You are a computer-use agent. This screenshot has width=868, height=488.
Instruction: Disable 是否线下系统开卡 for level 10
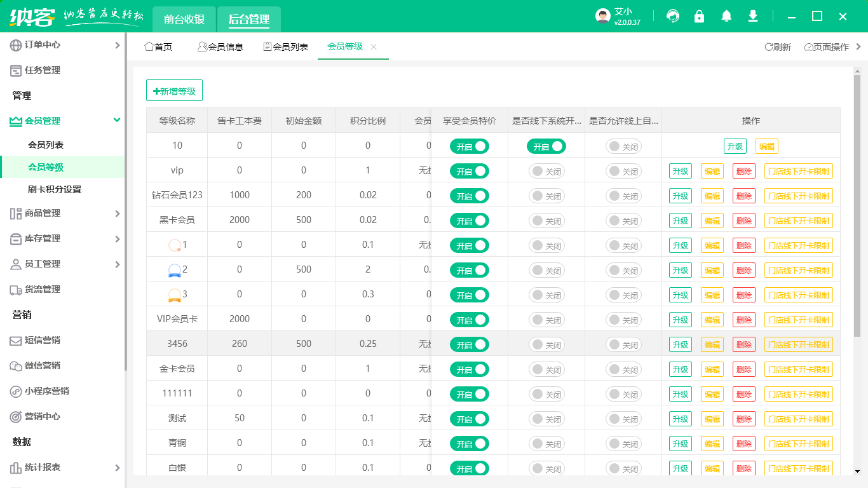tap(546, 146)
